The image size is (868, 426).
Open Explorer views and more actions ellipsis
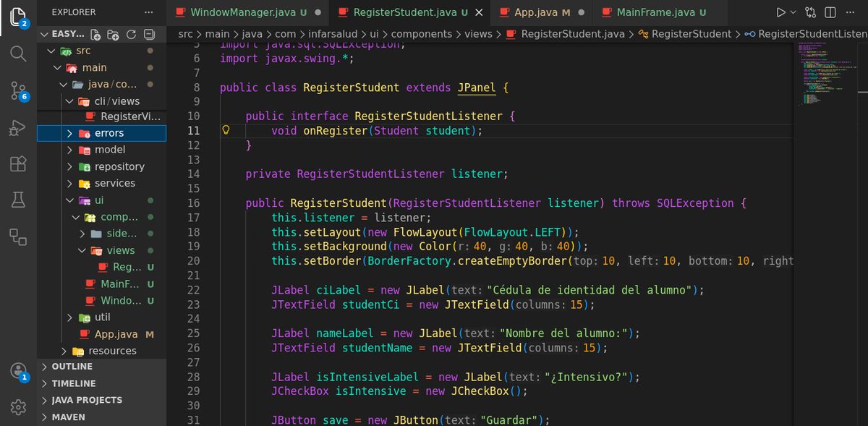[x=149, y=12]
